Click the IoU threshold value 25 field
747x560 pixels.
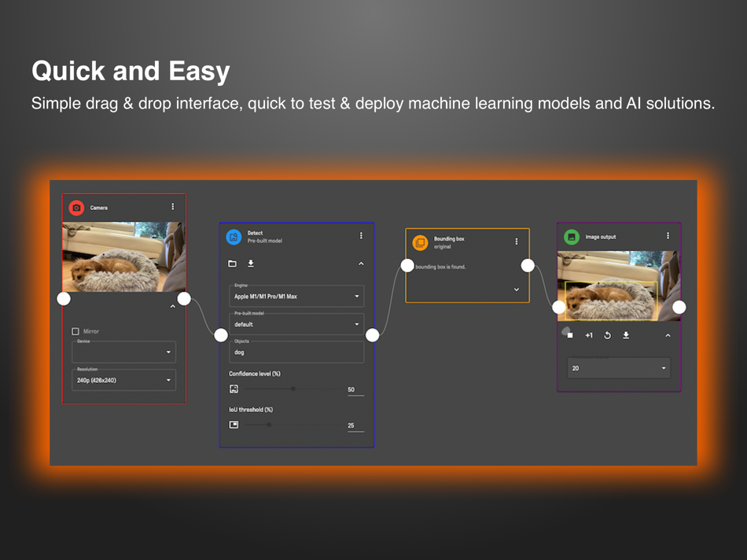tap(356, 426)
